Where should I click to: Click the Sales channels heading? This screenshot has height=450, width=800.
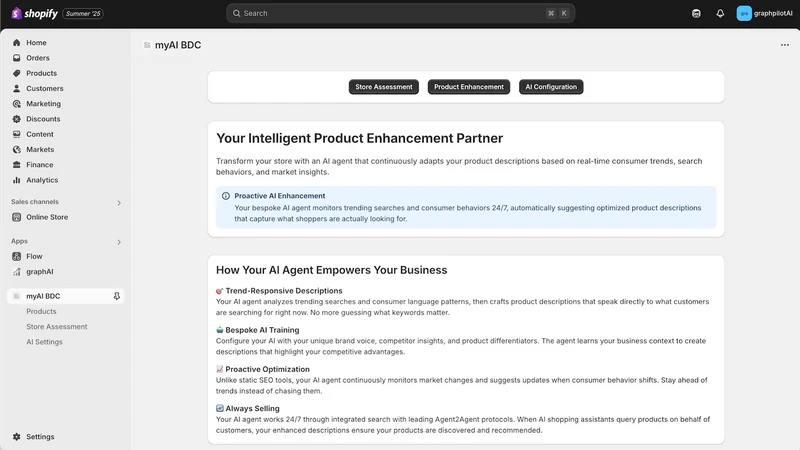pos(35,202)
